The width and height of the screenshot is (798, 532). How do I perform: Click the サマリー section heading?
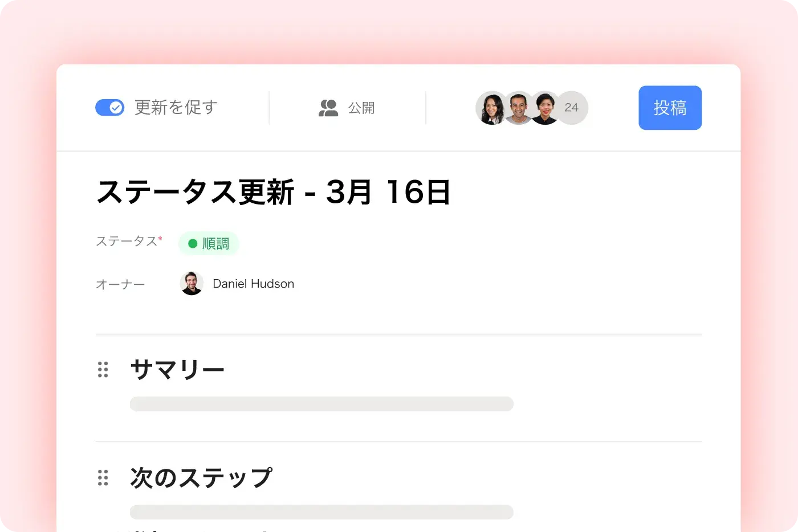tap(177, 370)
